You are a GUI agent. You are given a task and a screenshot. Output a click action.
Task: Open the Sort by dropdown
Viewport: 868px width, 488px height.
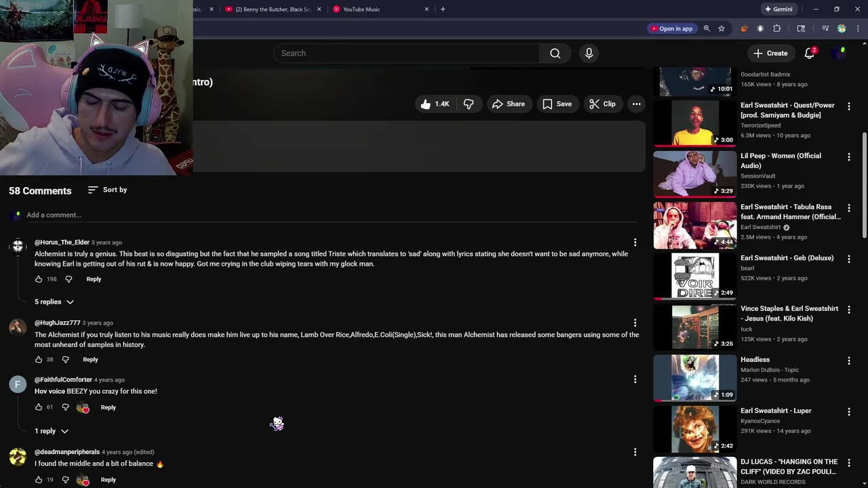tap(107, 190)
